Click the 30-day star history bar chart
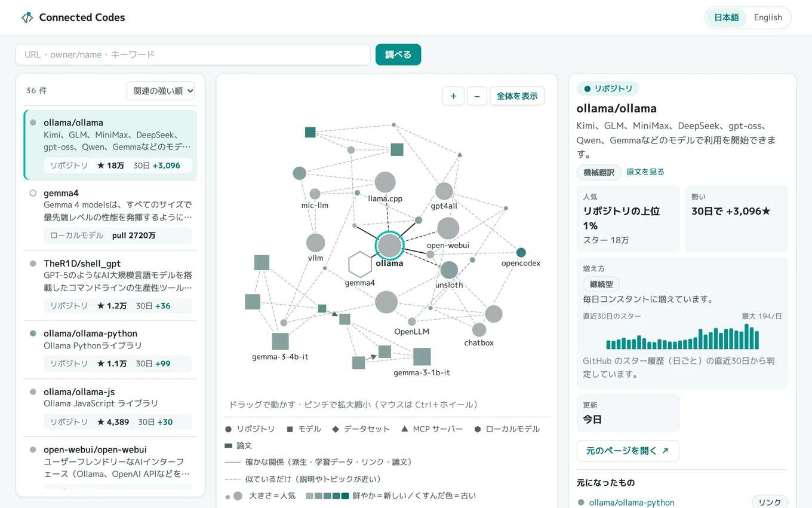Screen dimensions: 812x508 point(682,336)
